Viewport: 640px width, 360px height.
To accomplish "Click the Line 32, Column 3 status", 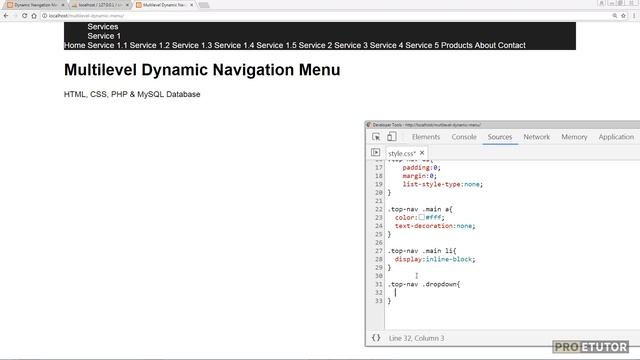I will coord(416,338).
